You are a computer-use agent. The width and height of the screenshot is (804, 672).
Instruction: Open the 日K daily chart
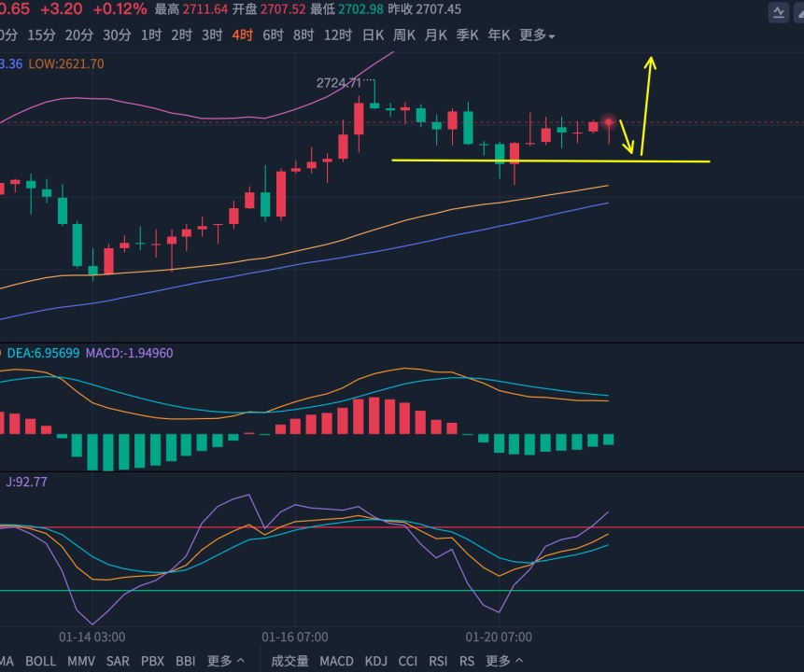373,35
